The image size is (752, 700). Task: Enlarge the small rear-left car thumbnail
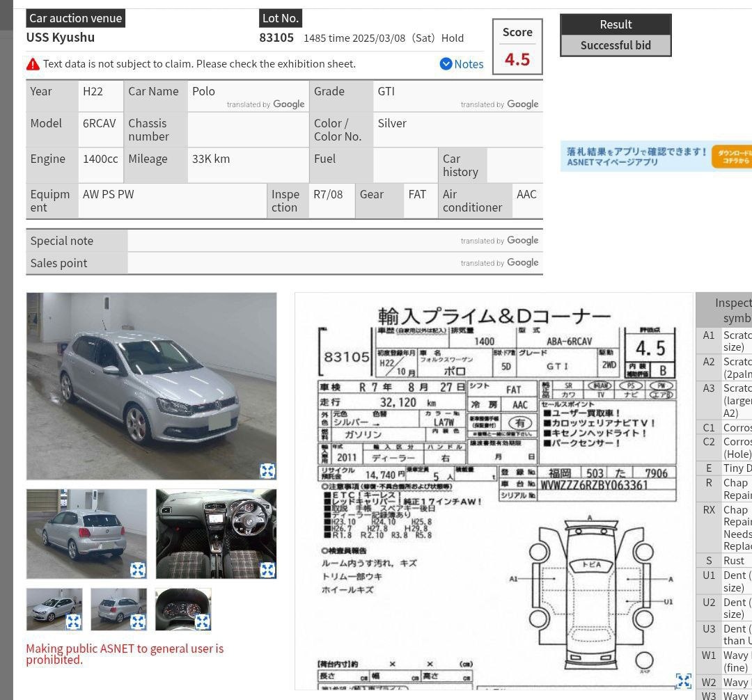click(x=138, y=622)
